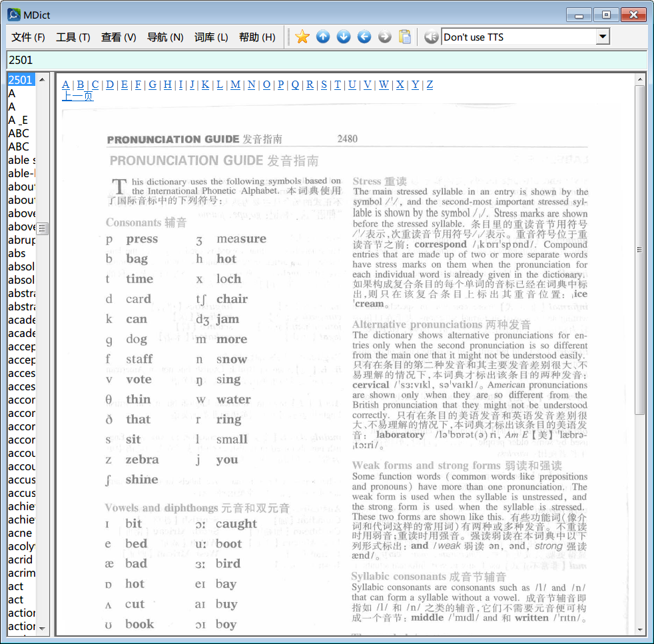
Task: Select the 'acne' entry in word list
Action: click(x=21, y=533)
